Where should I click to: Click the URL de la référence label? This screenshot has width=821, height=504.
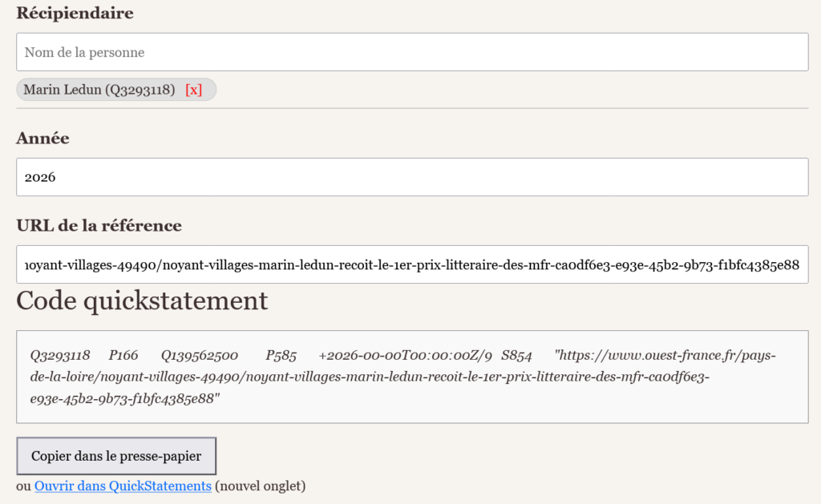[99, 226]
